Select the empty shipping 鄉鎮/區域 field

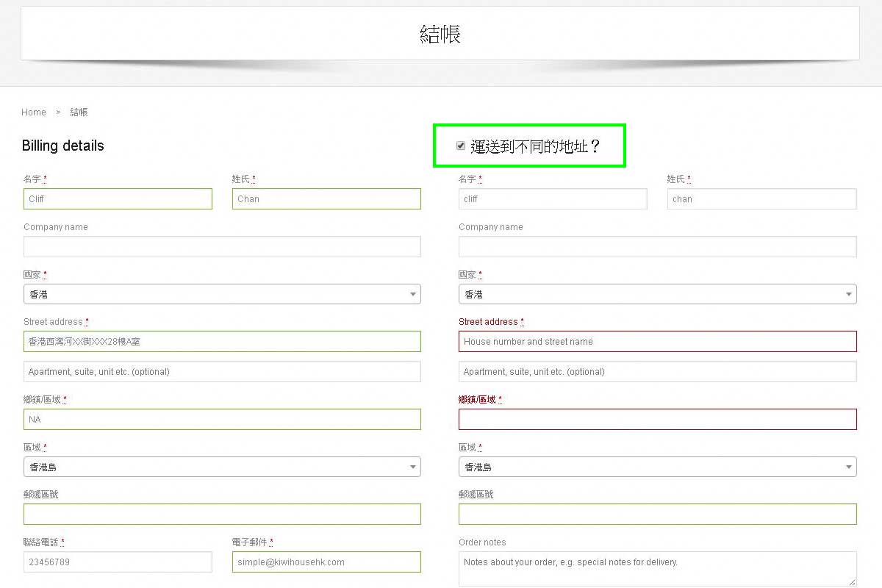click(657, 419)
